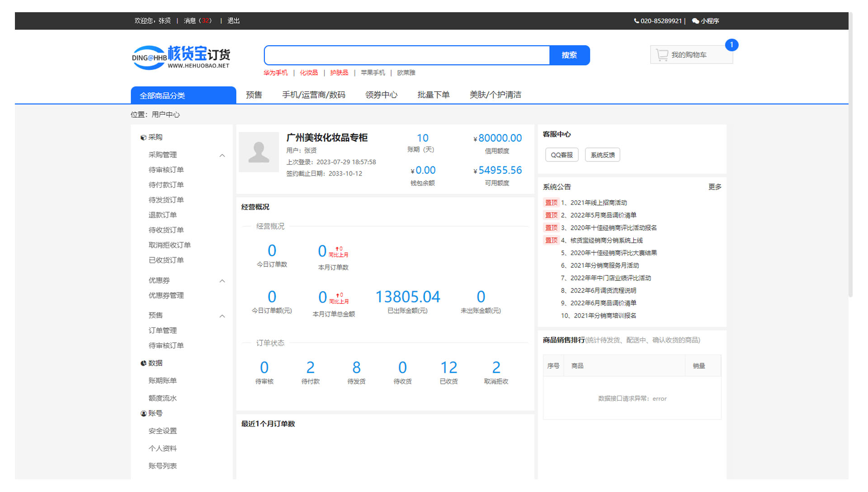The image size is (868, 492).
Task: Open 待付款订单 in sidebar
Action: click(166, 185)
